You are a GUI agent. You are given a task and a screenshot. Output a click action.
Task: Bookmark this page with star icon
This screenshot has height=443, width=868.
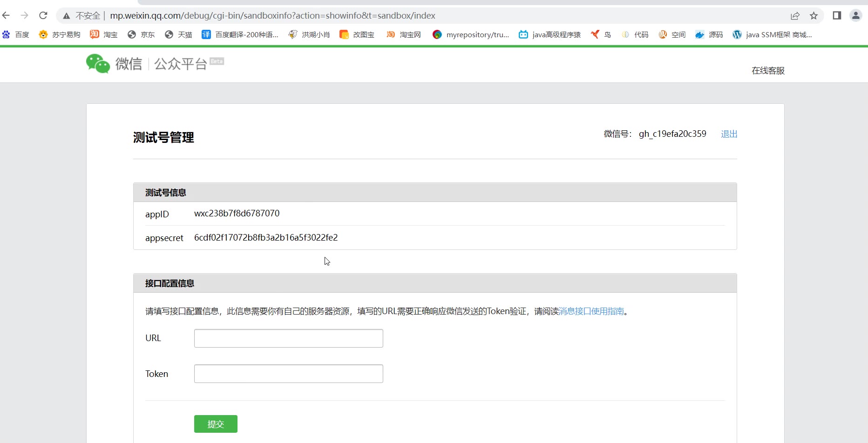coord(814,16)
